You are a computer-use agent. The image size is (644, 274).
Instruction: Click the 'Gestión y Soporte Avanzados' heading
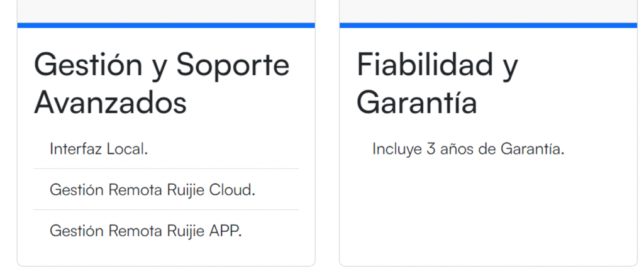click(162, 83)
